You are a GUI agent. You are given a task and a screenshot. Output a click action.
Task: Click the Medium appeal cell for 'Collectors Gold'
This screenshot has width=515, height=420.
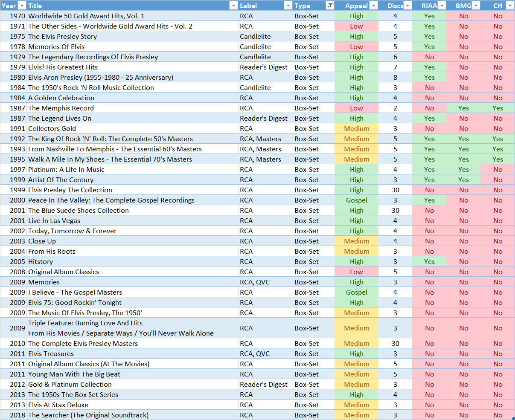357,128
